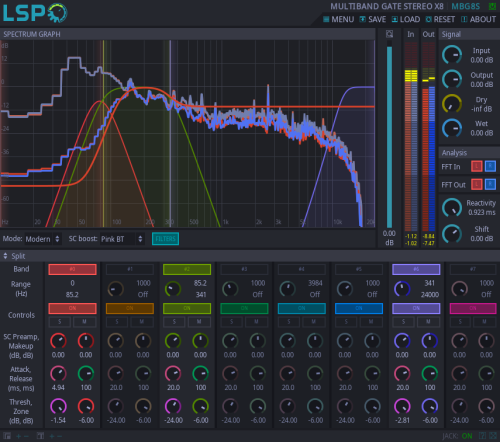This screenshot has width=500, height=442.
Task: Click LOAD in the top bar
Action: [x=406, y=19]
